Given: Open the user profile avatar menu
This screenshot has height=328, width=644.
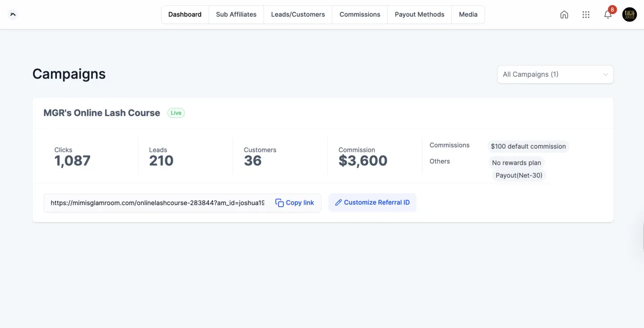Looking at the screenshot, I should click(x=630, y=14).
